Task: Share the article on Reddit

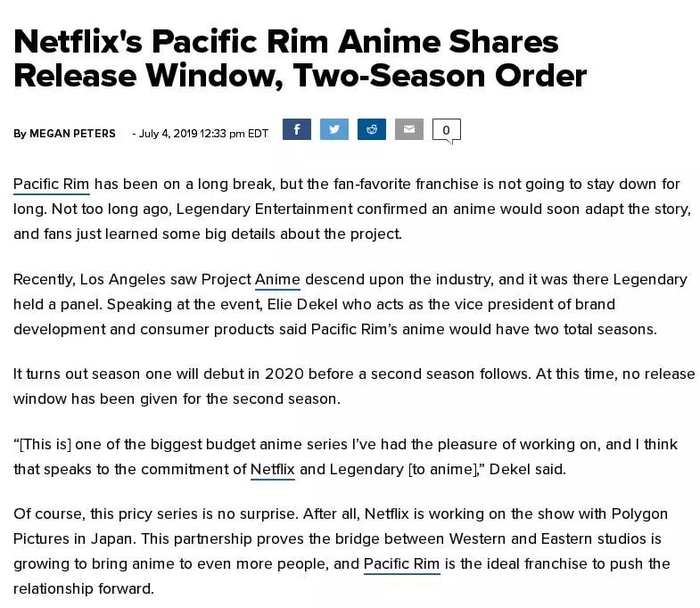Action: click(x=371, y=129)
